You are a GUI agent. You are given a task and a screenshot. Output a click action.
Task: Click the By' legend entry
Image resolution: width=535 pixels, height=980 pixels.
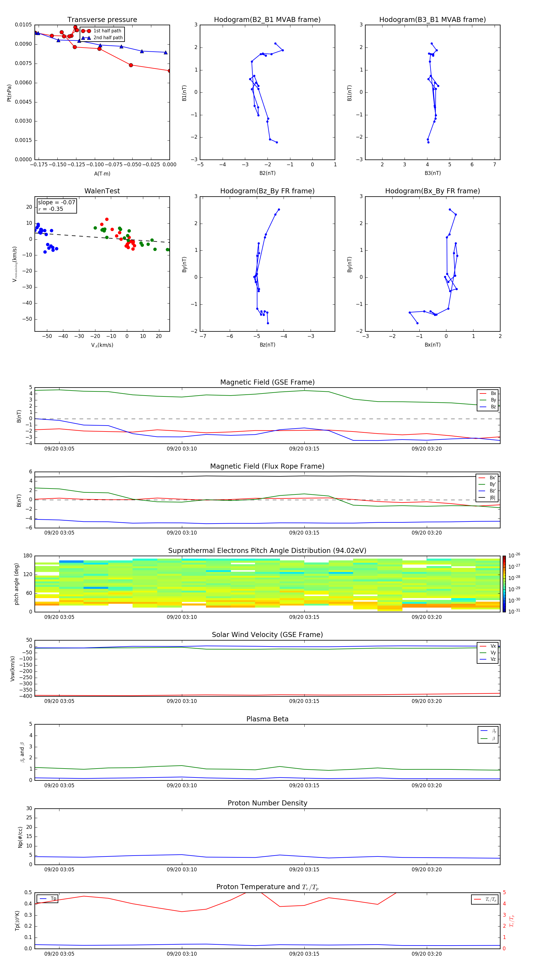487,484
